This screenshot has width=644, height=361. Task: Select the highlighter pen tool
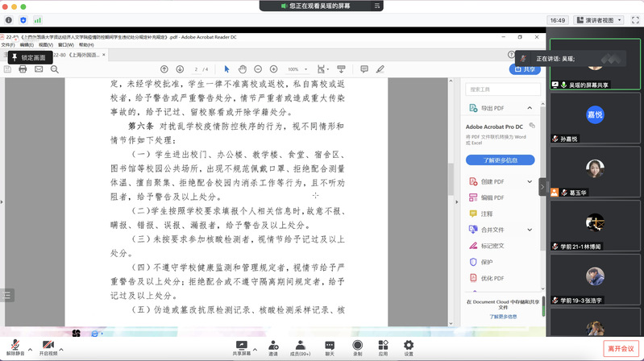[380, 69]
